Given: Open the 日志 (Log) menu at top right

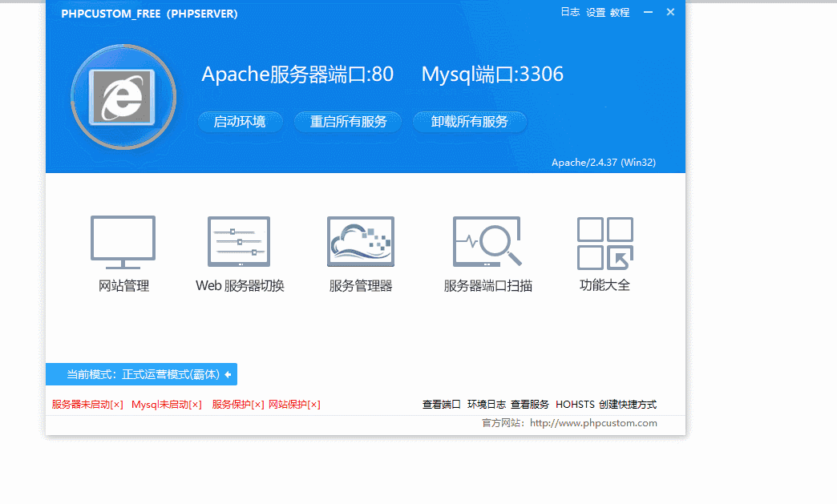Looking at the screenshot, I should (570, 12).
